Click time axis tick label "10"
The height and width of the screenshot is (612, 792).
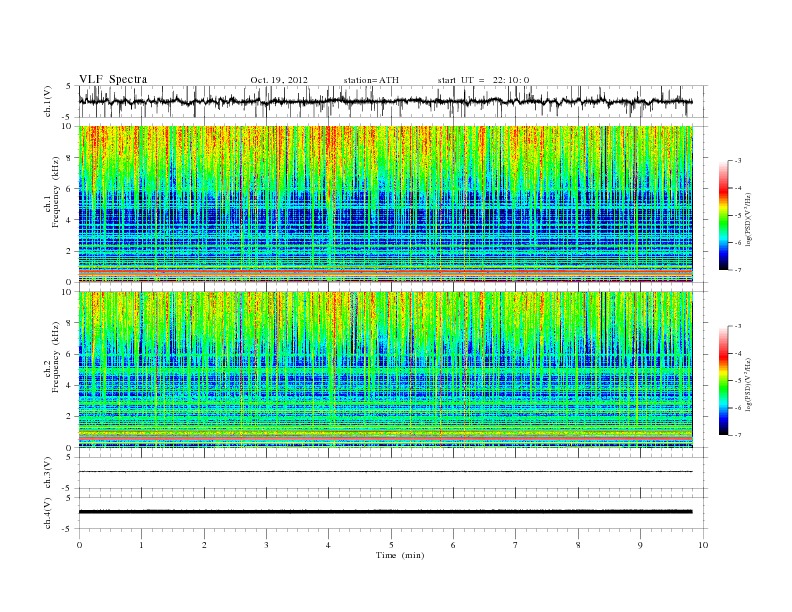click(x=703, y=545)
